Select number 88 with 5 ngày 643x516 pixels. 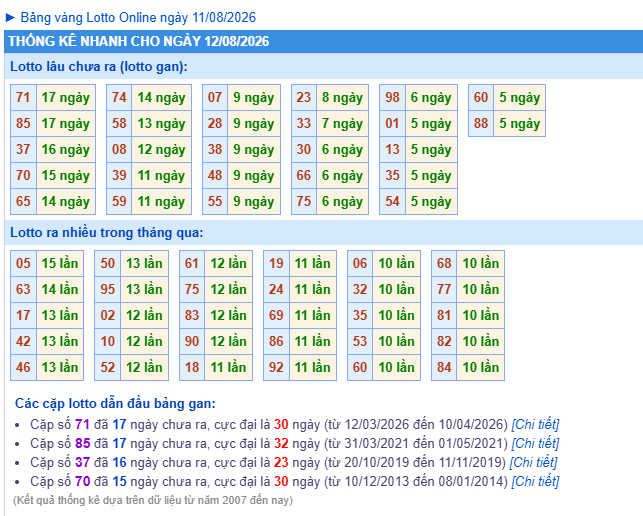481,123
